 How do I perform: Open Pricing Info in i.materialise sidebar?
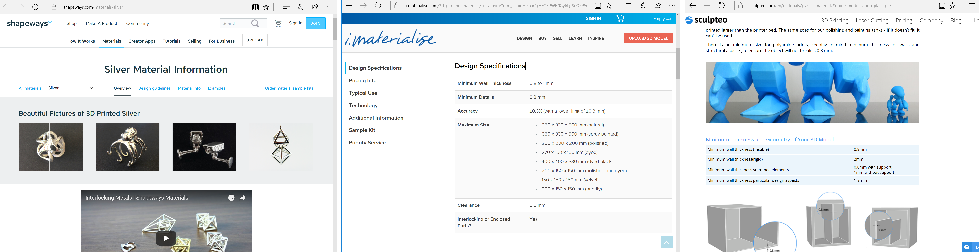click(363, 81)
